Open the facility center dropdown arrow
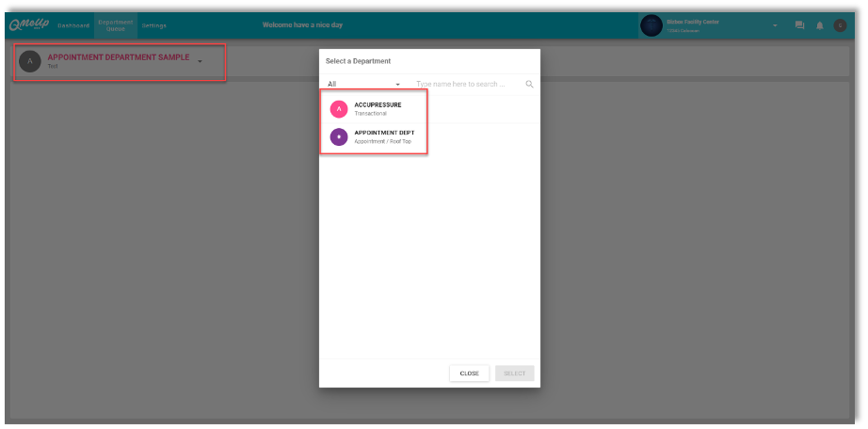Viewport: 868px width, 429px height. point(775,25)
